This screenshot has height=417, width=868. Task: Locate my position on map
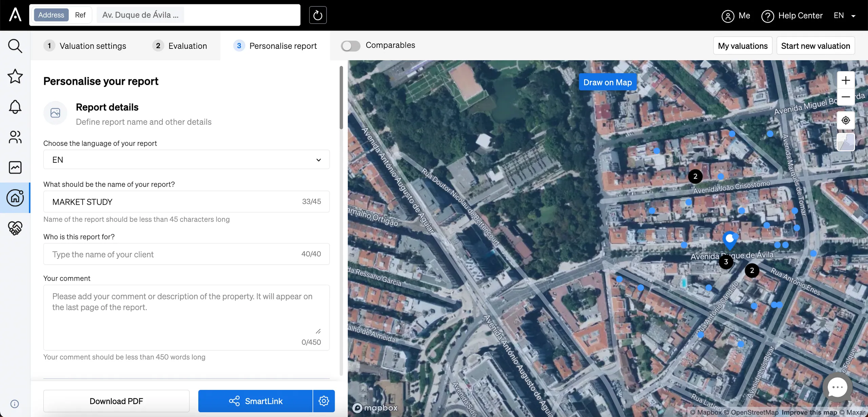pyautogui.click(x=846, y=120)
